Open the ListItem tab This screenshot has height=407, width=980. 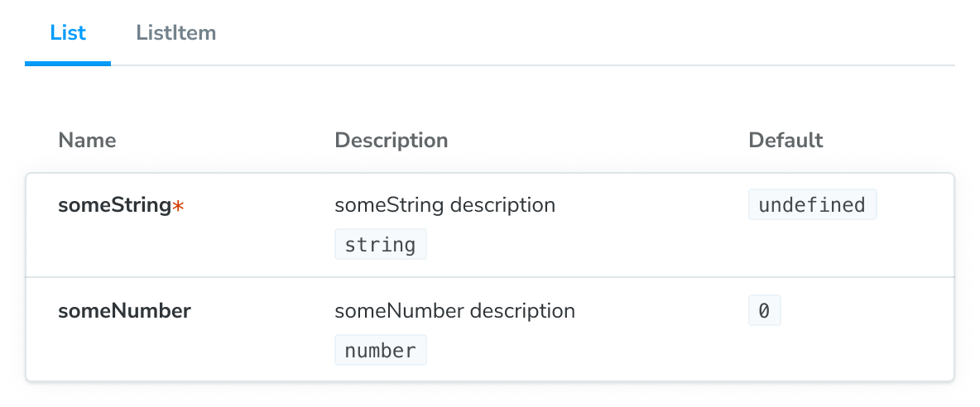pyautogui.click(x=175, y=33)
